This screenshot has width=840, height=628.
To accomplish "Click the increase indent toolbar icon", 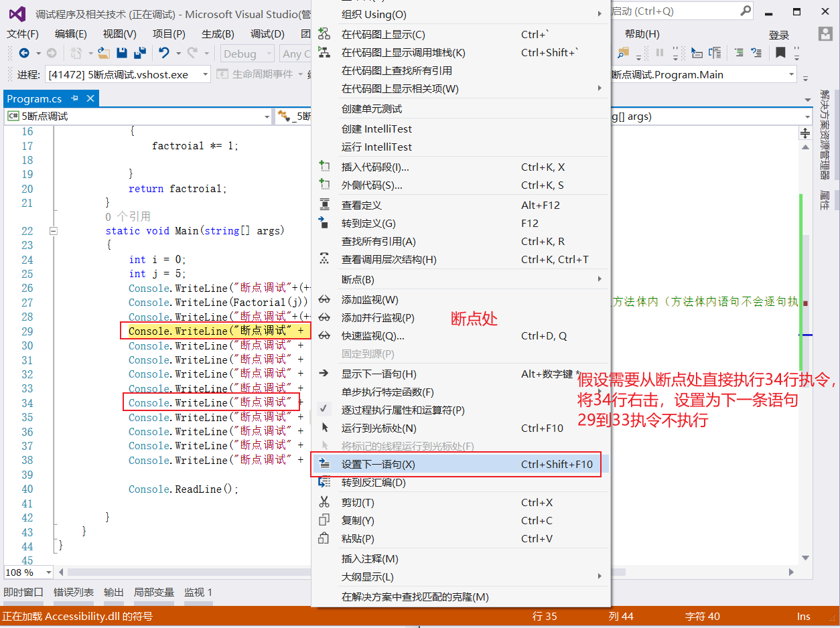I will tap(739, 53).
